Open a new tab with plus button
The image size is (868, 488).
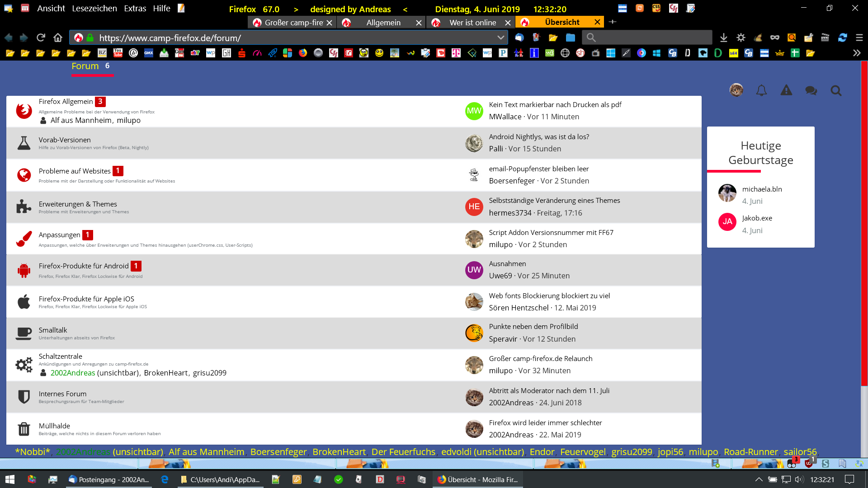point(612,22)
